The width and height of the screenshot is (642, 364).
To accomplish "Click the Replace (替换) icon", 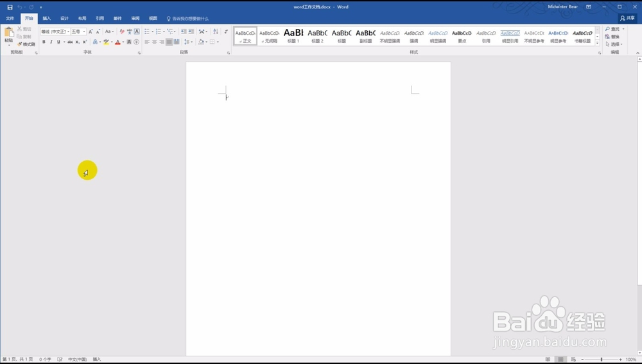I will coord(607,37).
